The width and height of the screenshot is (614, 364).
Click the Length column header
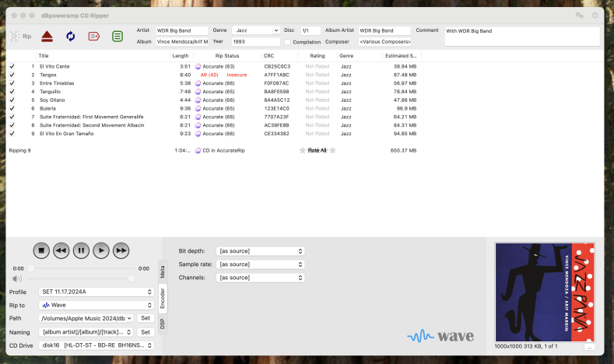(181, 56)
